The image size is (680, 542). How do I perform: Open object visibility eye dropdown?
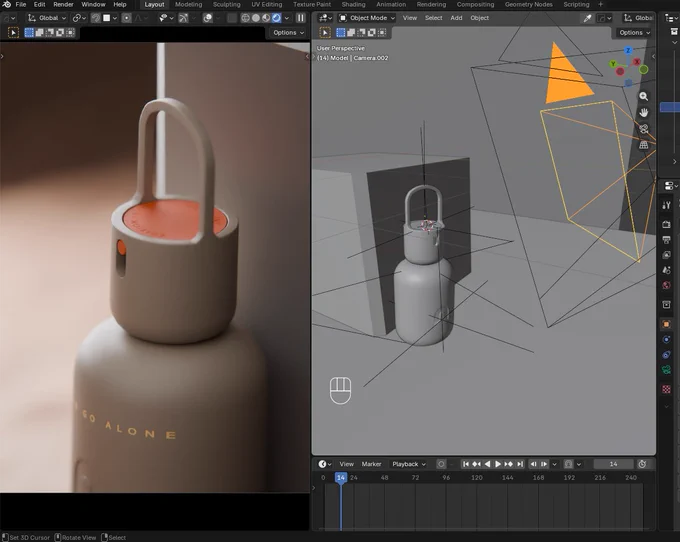166,18
